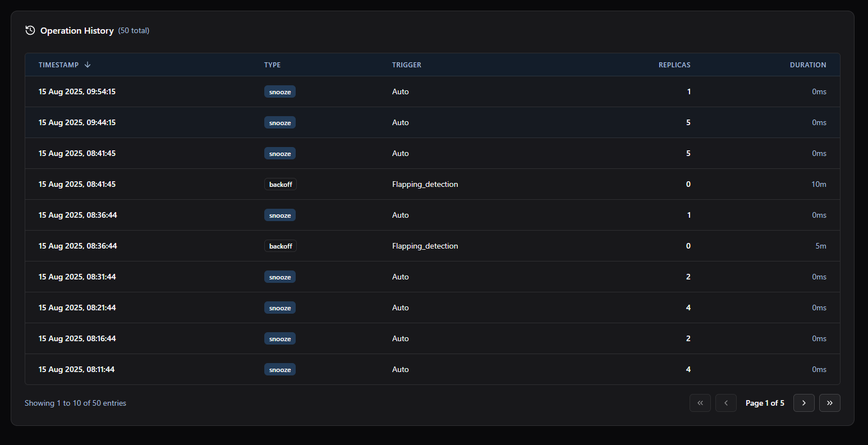Image resolution: width=868 pixels, height=445 pixels.
Task: Click snooze badge on 09:54:15 row
Action: click(279, 91)
